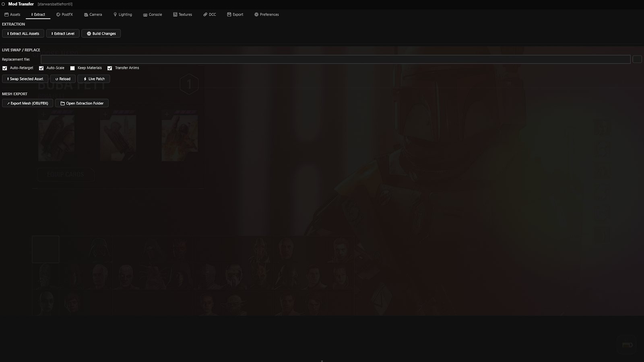Open the Lighting tab
The image size is (644, 362).
(123, 14)
